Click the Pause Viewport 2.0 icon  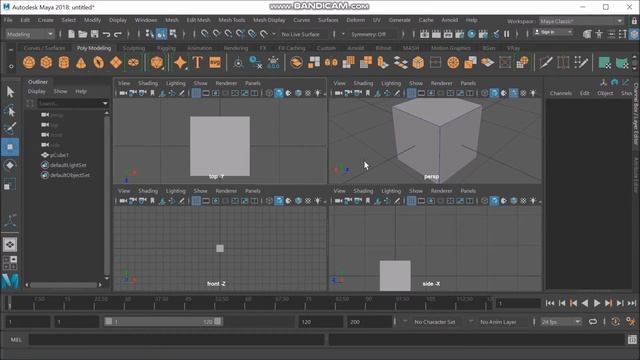[x=507, y=34]
